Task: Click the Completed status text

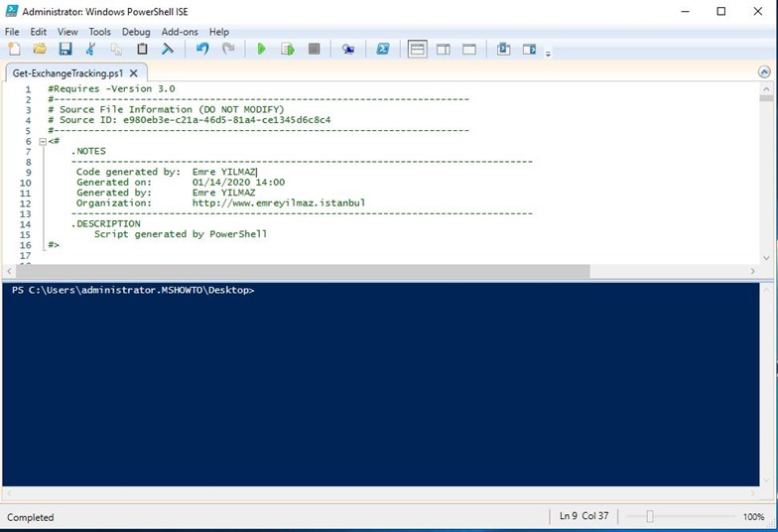Action: [x=30, y=517]
